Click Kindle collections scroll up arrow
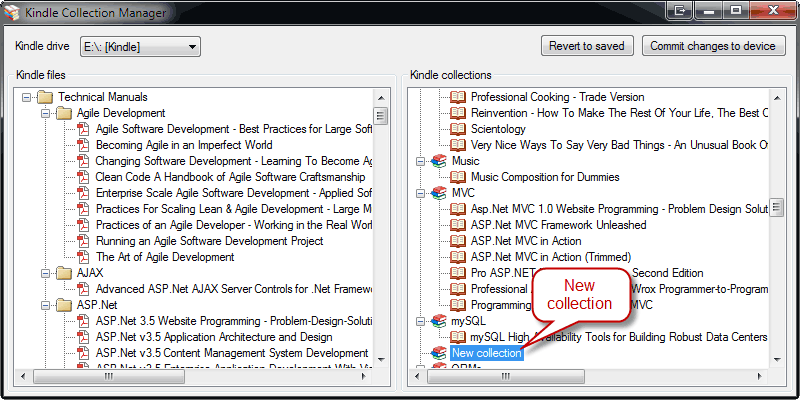Viewport: 800px width, 400px height. tap(777, 97)
